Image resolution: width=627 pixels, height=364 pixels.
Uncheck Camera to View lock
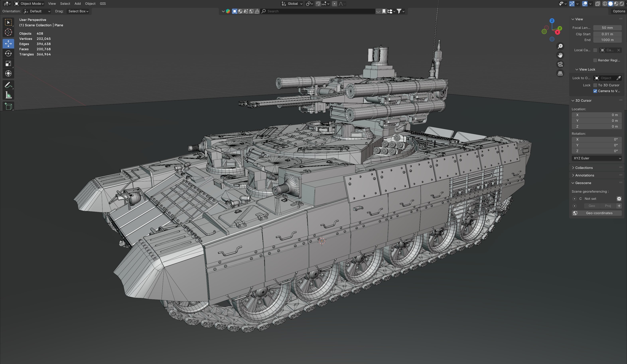coord(595,91)
